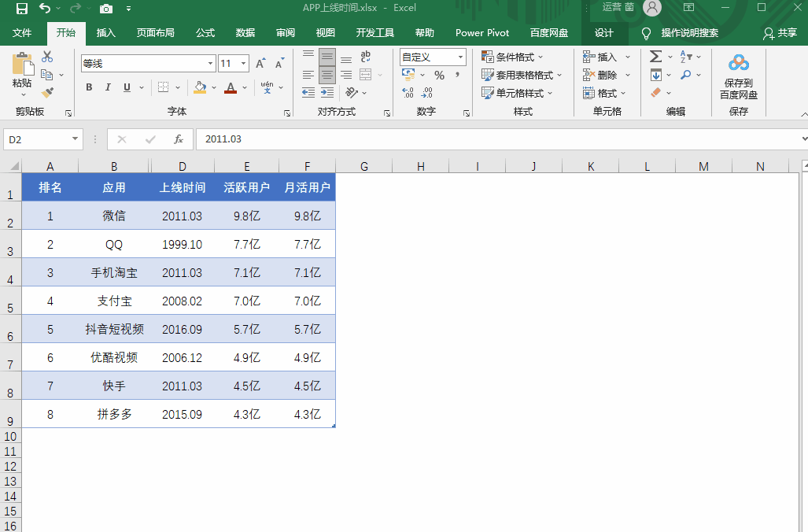Screen dimensions: 808x532
Task: Click the AutoSum sigma icon
Action: click(655, 56)
